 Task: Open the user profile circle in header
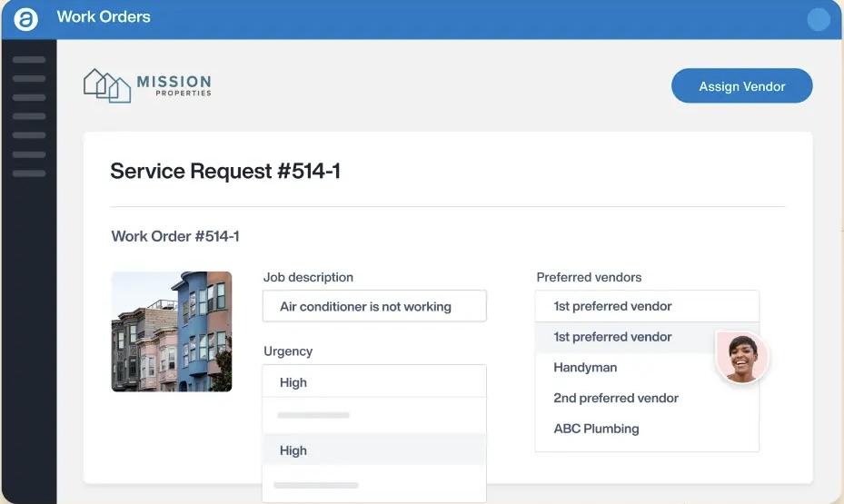click(818, 19)
